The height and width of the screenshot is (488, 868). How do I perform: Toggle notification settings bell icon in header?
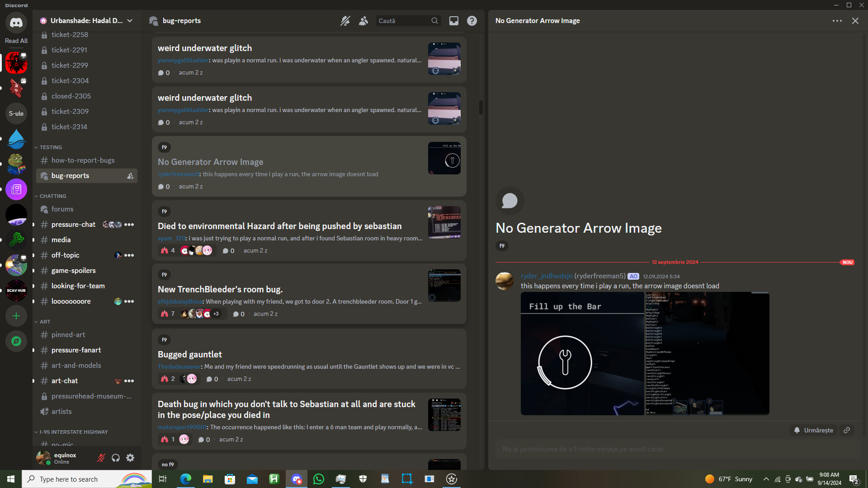[345, 21]
